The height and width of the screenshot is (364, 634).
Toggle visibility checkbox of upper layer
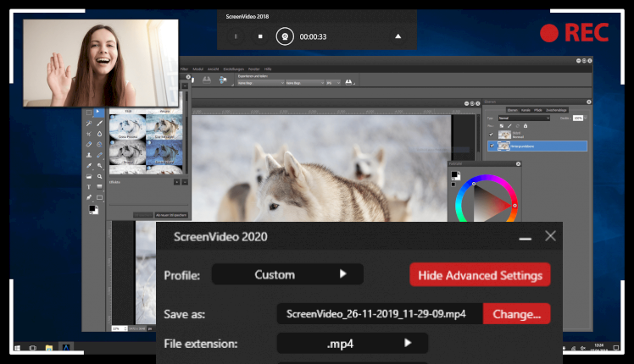(x=491, y=135)
